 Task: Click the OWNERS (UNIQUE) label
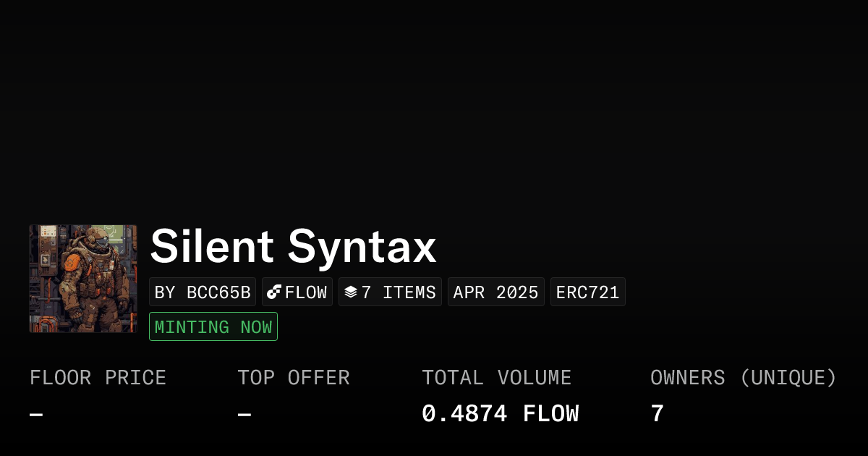coord(744,378)
